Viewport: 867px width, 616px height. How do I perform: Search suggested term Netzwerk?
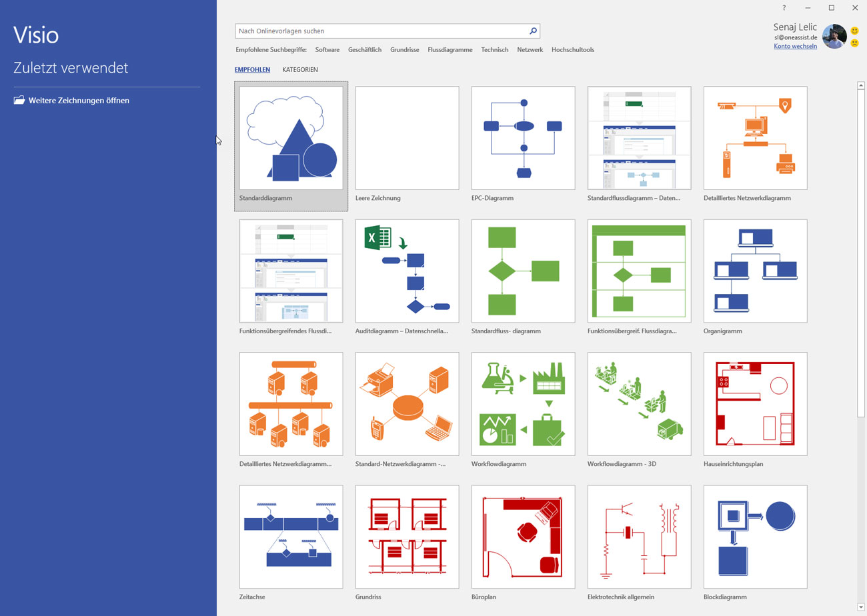pos(530,50)
